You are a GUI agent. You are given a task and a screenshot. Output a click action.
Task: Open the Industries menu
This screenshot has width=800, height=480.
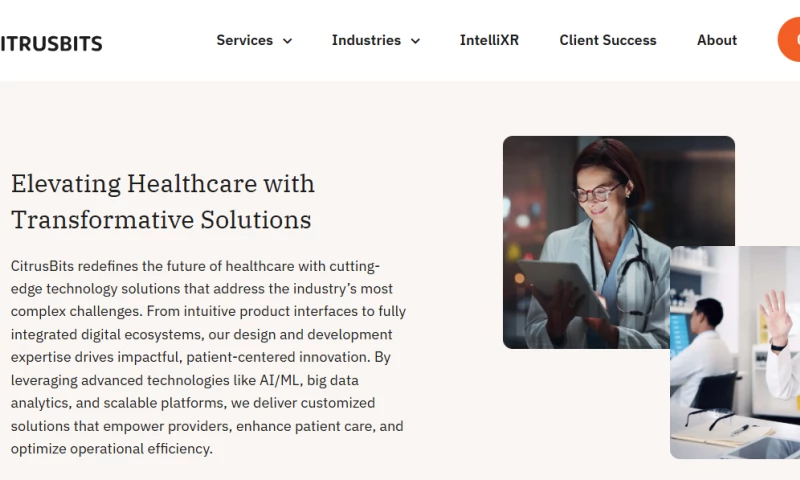click(366, 40)
